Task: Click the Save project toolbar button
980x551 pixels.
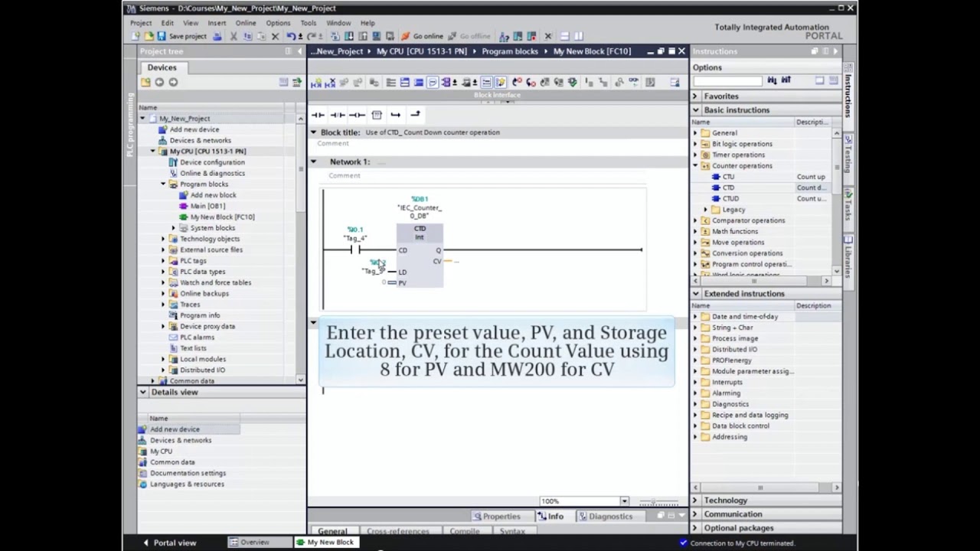Action: pyautogui.click(x=181, y=36)
